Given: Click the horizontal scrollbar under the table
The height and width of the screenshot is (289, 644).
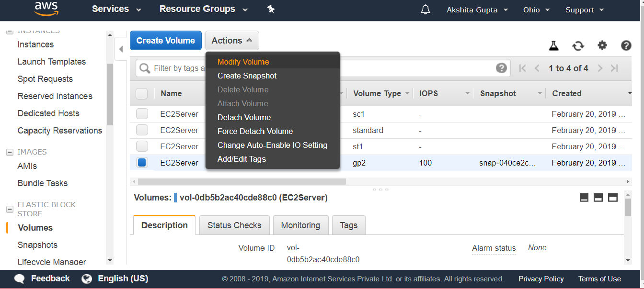Looking at the screenshot, I should (241, 182).
